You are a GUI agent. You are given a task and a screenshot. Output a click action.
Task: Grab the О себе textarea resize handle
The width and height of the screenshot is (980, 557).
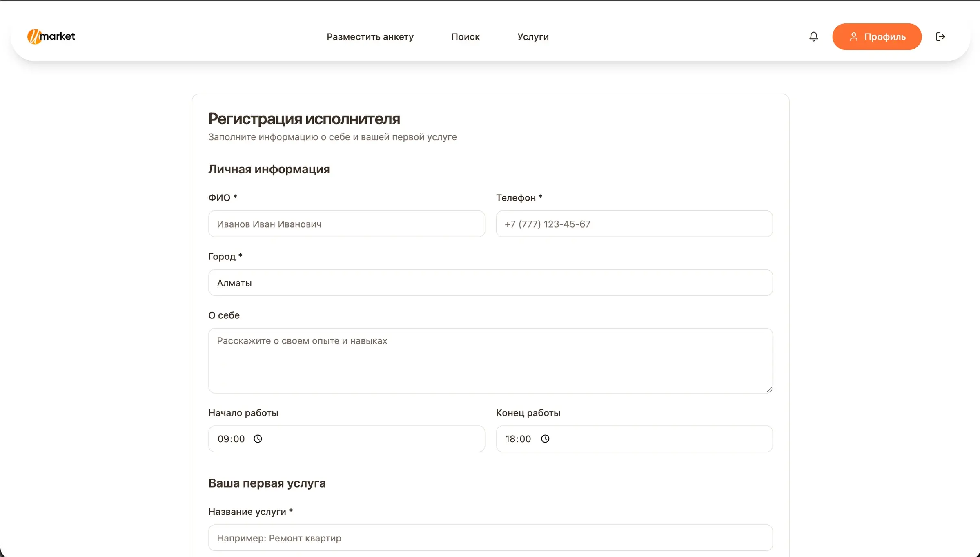coord(769,390)
